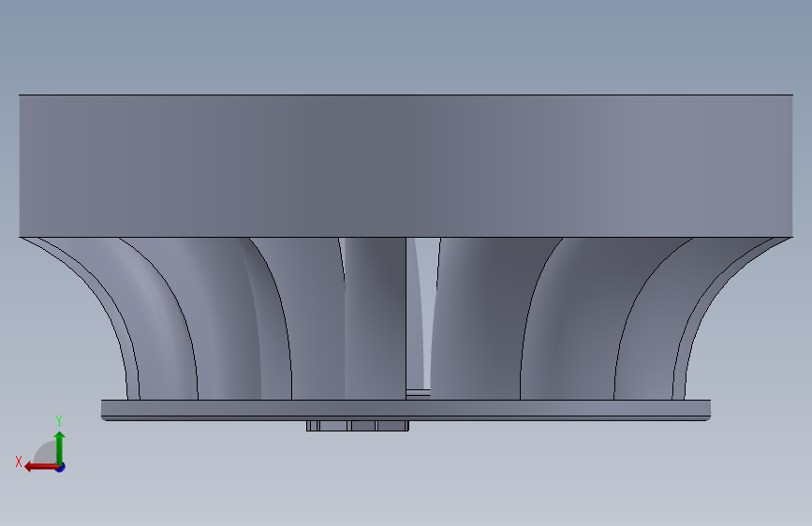The height and width of the screenshot is (526, 812).
Task: Click the green Y axis arrow of the triad
Action: coord(60,447)
